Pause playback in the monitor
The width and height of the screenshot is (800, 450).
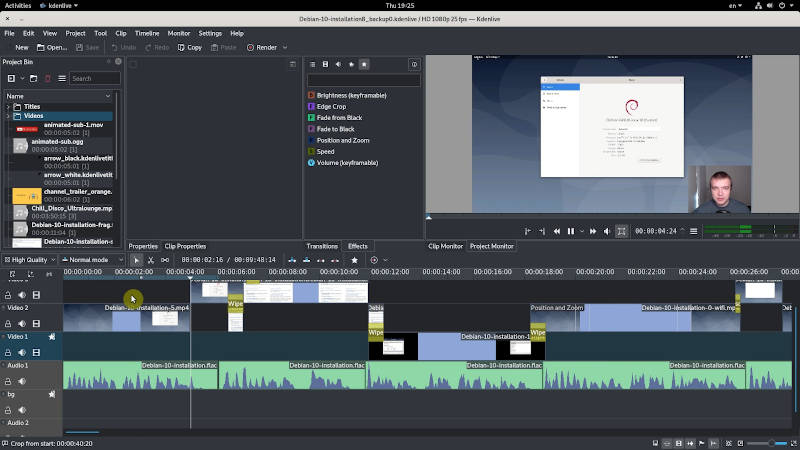click(571, 231)
